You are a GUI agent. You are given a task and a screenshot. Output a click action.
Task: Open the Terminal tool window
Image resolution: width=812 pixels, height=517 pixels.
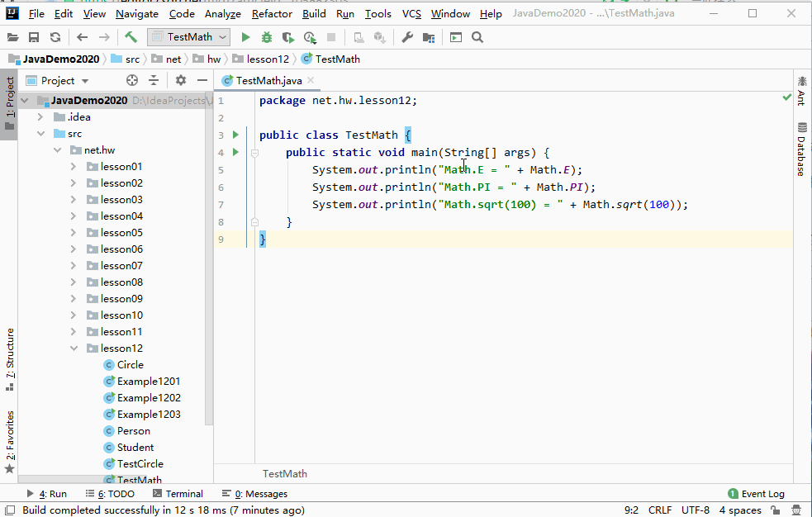[178, 494]
